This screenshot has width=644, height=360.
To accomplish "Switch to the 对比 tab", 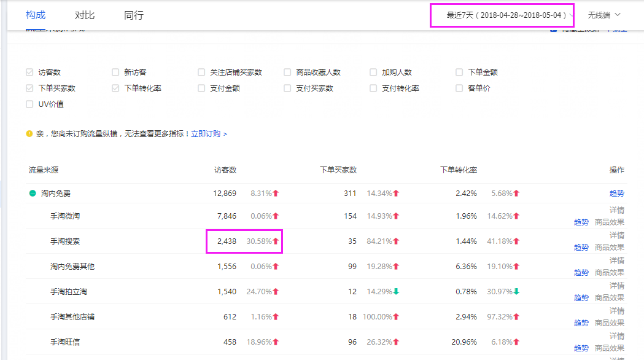I will point(85,15).
